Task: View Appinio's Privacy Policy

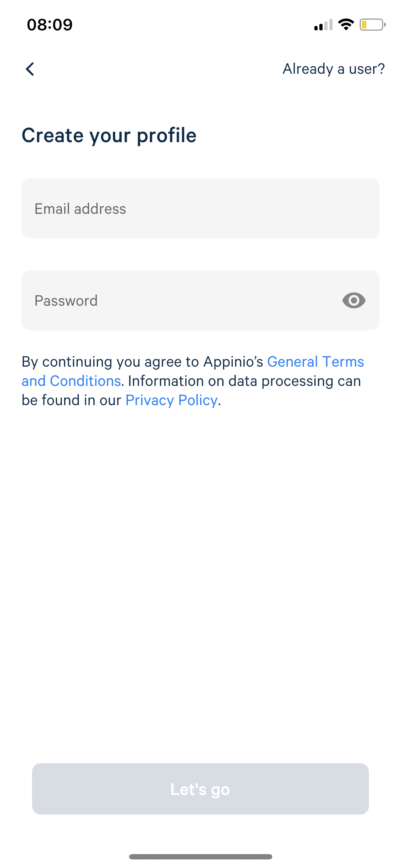Action: (x=171, y=400)
